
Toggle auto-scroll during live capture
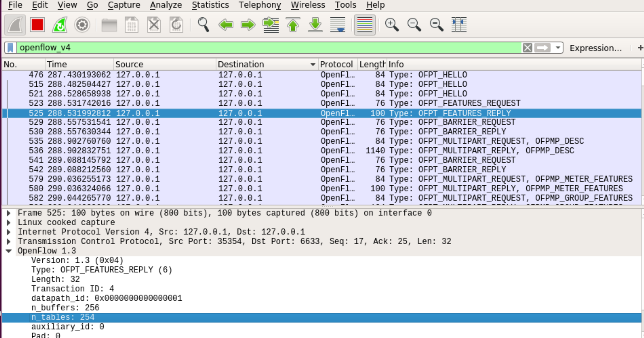(338, 25)
